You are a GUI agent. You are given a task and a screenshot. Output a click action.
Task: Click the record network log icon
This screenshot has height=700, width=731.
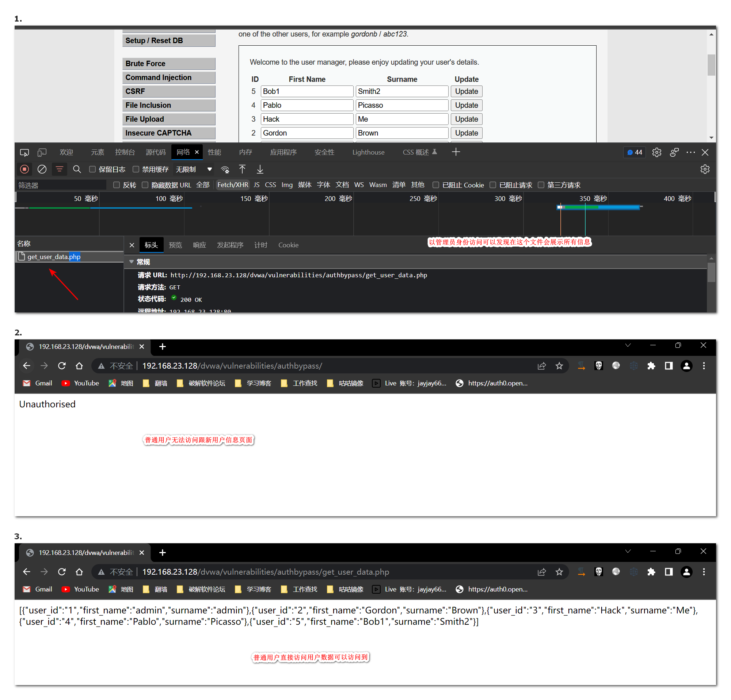click(x=24, y=169)
